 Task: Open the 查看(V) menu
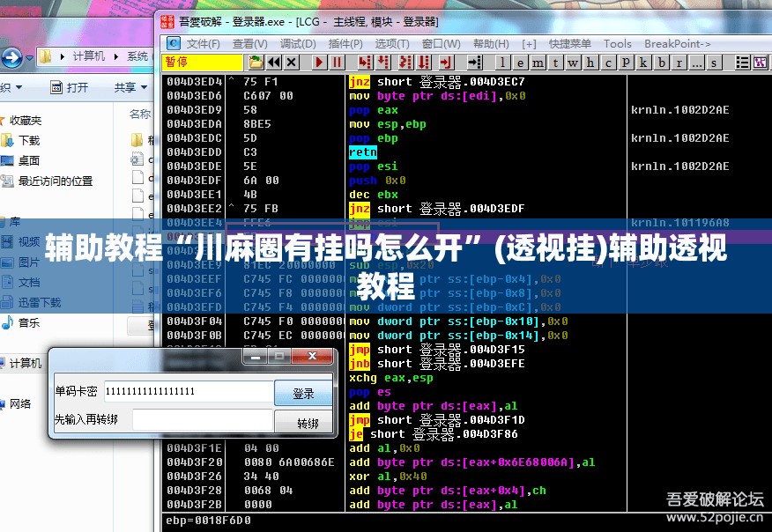[x=250, y=44]
